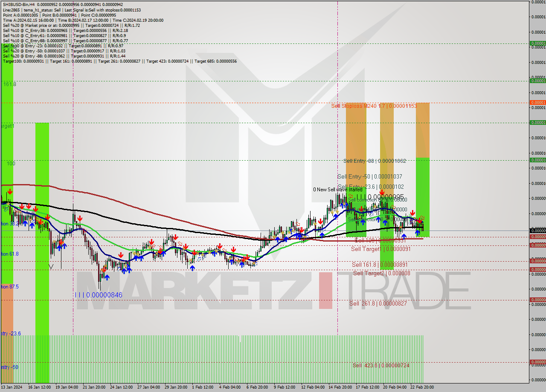Click the '19 Jan 04:00' time axis label
The width and height of the screenshot is (546, 392).
(x=67, y=387)
